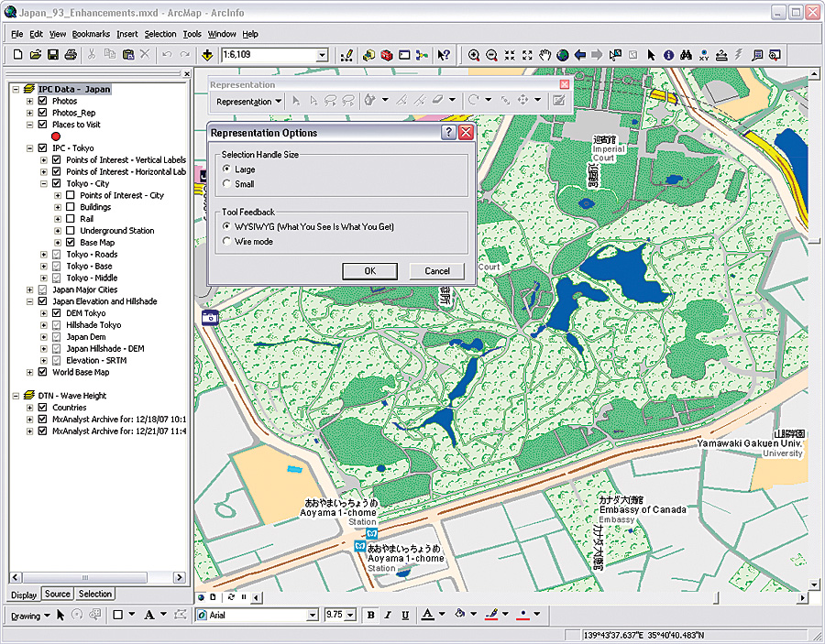This screenshot has height=644, width=825.
Task: Choose Wire mode tool feedback
Action: tap(226, 242)
